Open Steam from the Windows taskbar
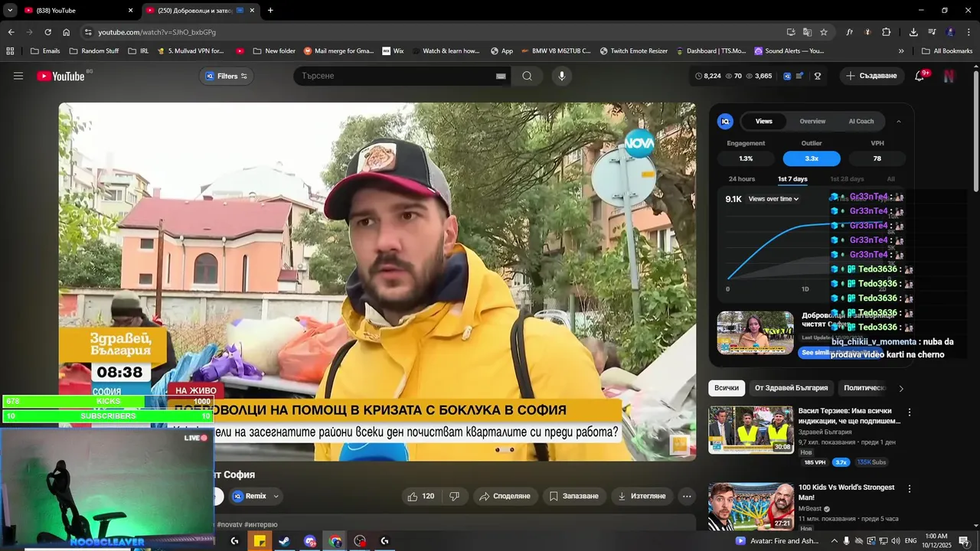The height and width of the screenshot is (551, 980). (x=284, y=541)
